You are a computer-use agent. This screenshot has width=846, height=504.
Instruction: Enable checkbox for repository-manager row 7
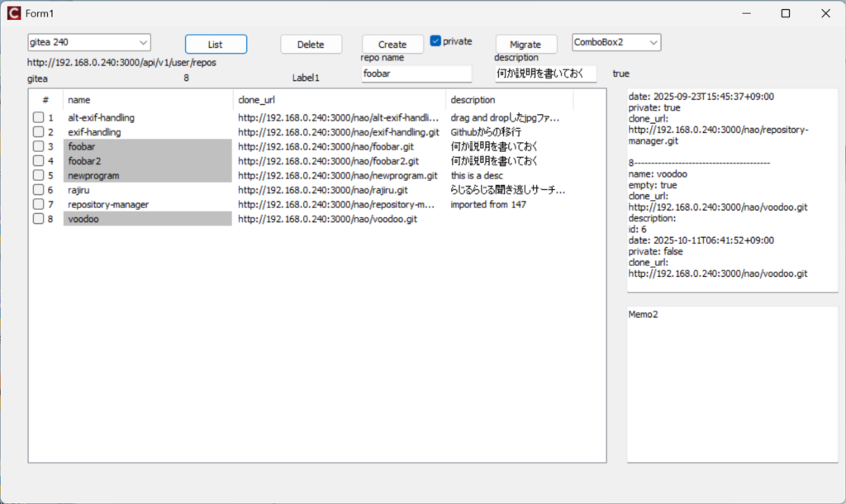[38, 205]
